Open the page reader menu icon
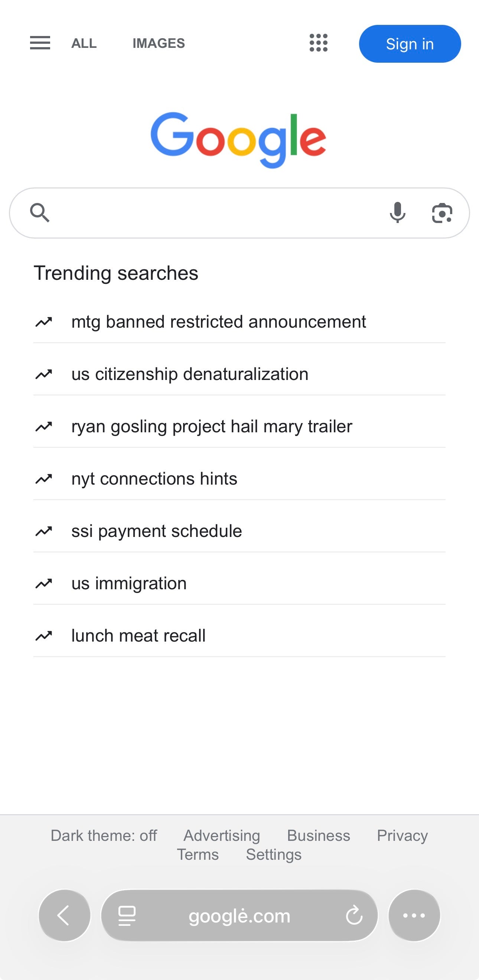The height and width of the screenshot is (980, 479). pyautogui.click(x=127, y=915)
